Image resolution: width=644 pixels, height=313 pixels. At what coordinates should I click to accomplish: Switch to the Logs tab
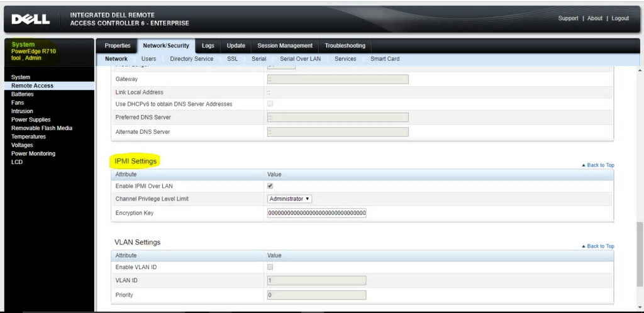pos(208,46)
